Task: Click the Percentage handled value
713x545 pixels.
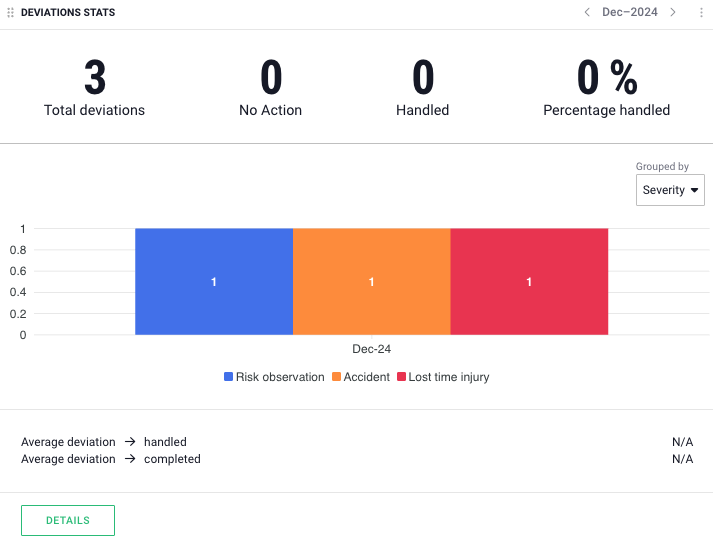Action: coord(606,78)
